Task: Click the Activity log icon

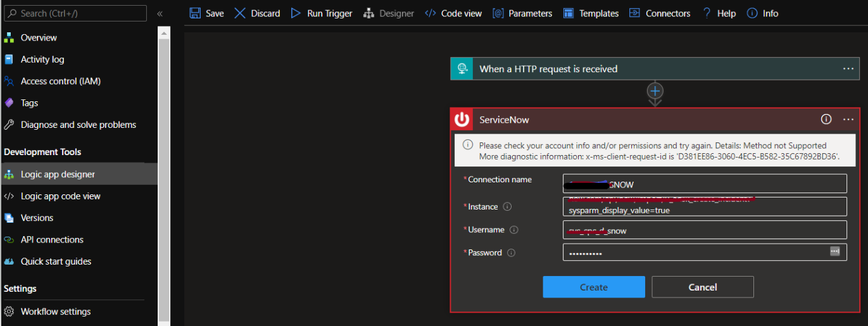Action: click(x=9, y=60)
